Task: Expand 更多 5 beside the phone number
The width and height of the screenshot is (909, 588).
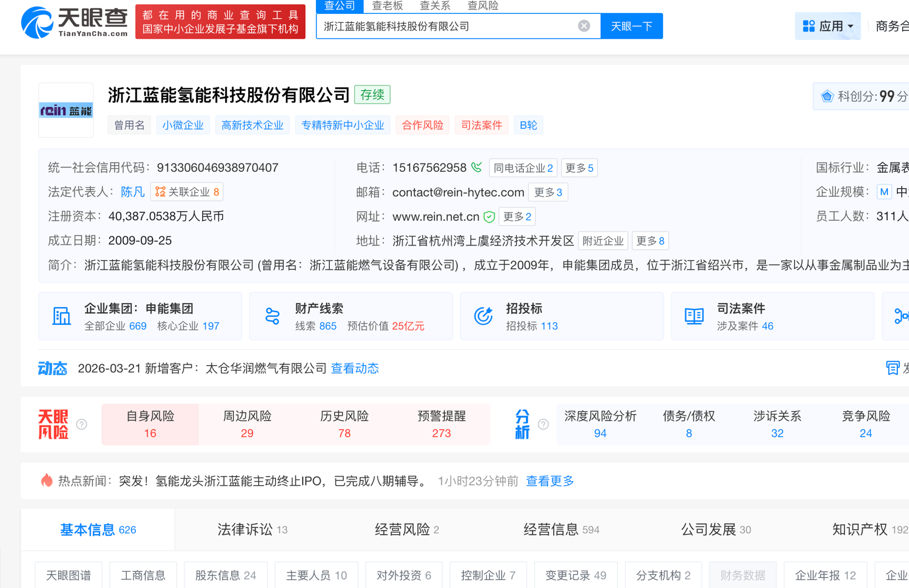Action: click(x=579, y=167)
